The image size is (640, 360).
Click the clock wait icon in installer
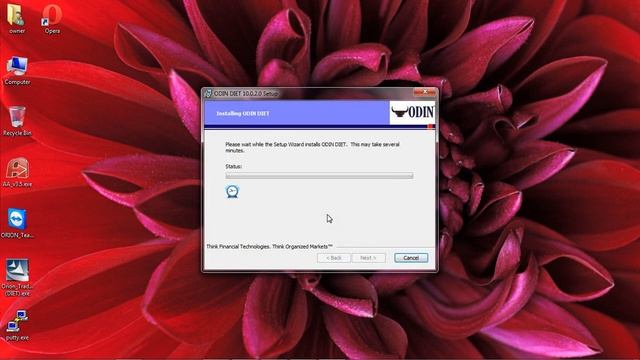232,191
